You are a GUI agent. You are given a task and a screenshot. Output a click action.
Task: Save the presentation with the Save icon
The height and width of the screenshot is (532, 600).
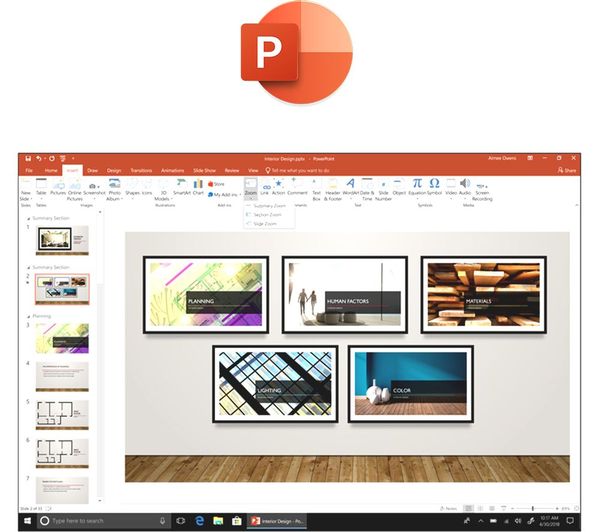[x=28, y=158]
